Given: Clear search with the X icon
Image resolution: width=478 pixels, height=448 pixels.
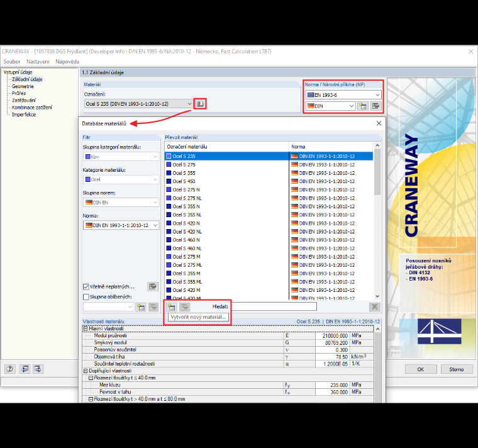Looking at the screenshot, I should pos(375,307).
